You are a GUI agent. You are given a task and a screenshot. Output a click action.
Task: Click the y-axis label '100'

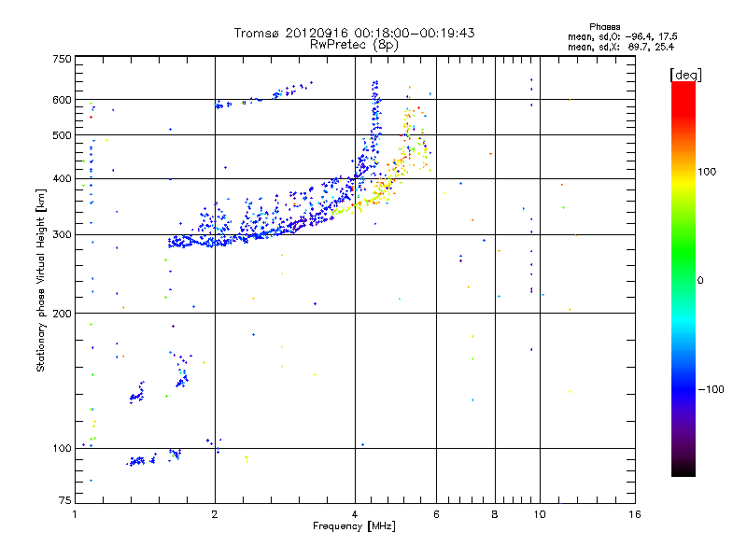[x=62, y=449]
